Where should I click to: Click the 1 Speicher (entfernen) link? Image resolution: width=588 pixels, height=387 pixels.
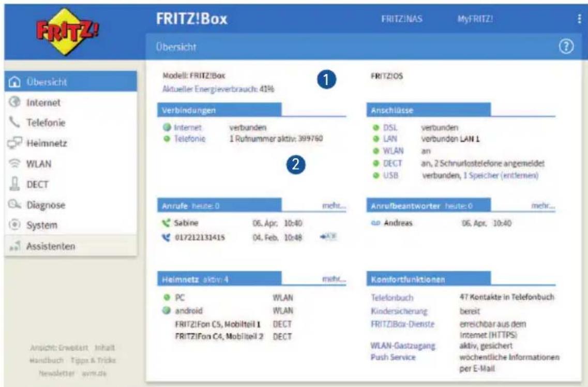(501, 175)
